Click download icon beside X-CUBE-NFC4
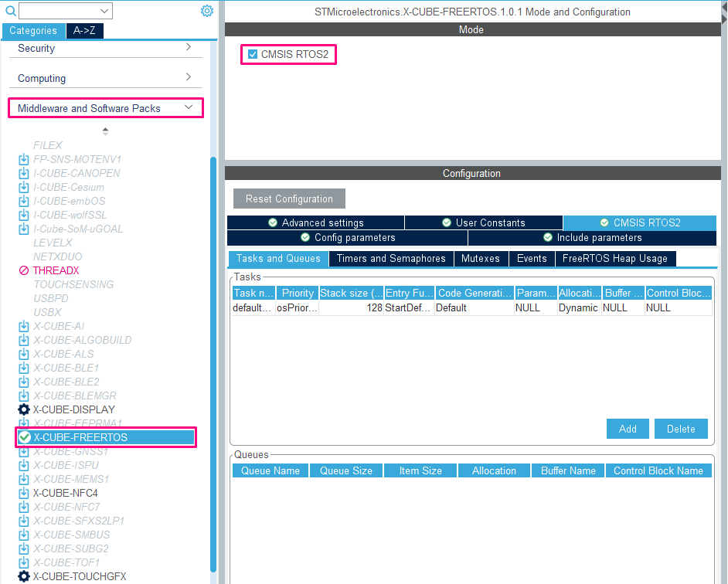The height and width of the screenshot is (584, 728). tap(24, 493)
